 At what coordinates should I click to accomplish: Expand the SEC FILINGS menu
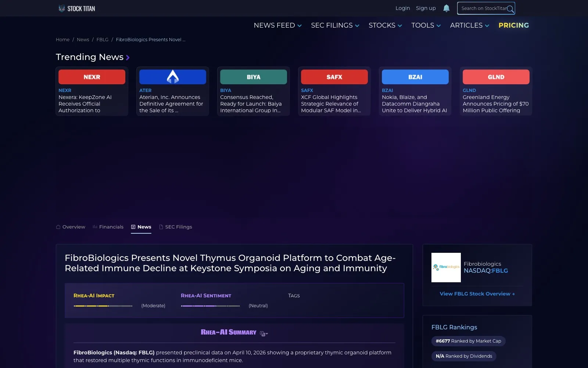coord(335,25)
